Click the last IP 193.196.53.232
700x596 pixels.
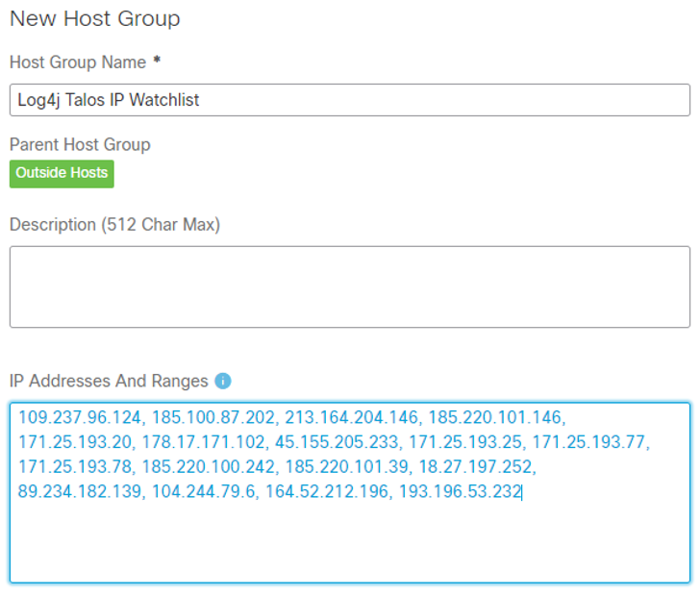tap(460, 492)
